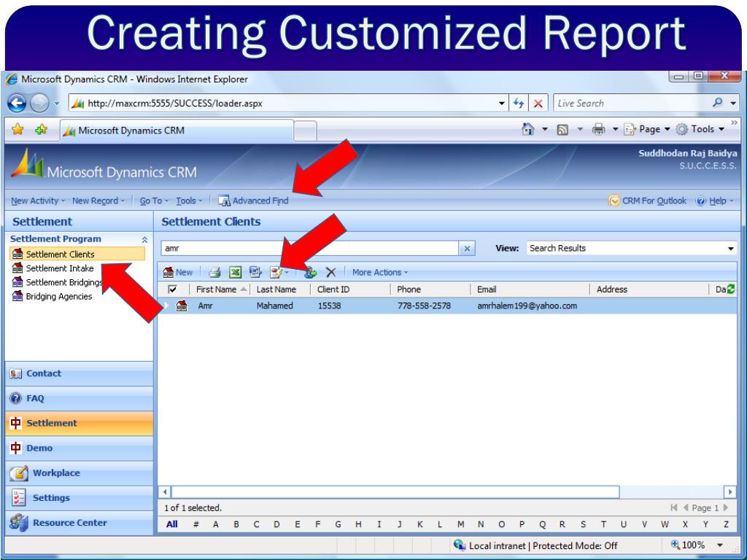Click the browser Home icon
747x560 pixels.
click(x=528, y=129)
